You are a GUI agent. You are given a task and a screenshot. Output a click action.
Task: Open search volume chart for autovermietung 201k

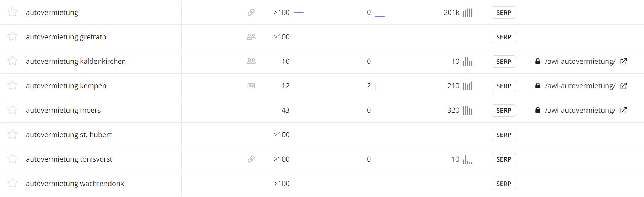pos(467,12)
